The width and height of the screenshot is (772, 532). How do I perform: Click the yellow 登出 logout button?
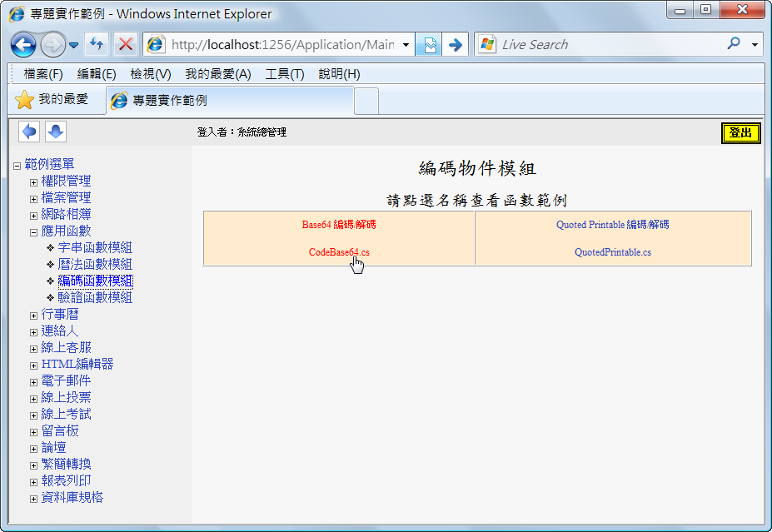coord(740,133)
